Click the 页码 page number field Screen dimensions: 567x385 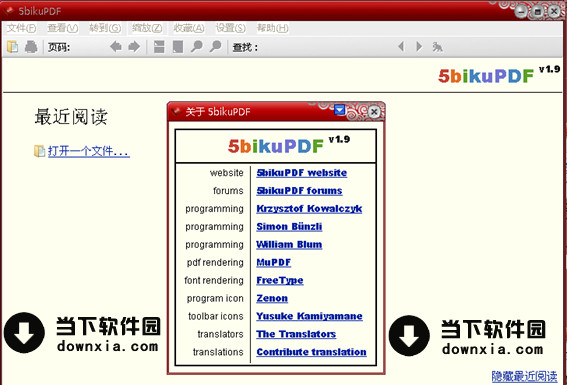(89, 47)
